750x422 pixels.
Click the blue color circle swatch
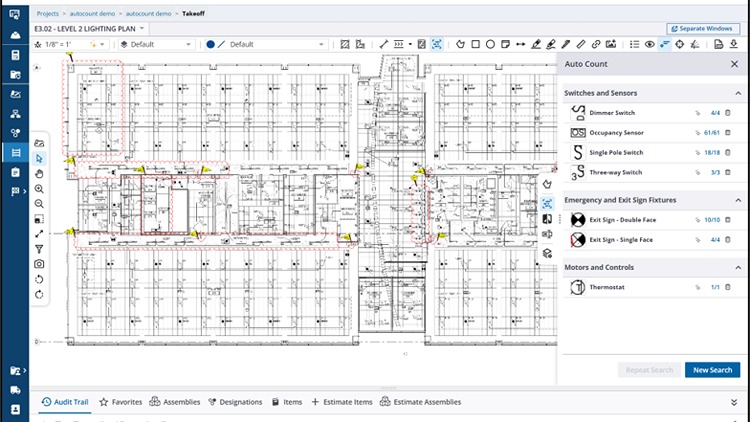point(210,44)
